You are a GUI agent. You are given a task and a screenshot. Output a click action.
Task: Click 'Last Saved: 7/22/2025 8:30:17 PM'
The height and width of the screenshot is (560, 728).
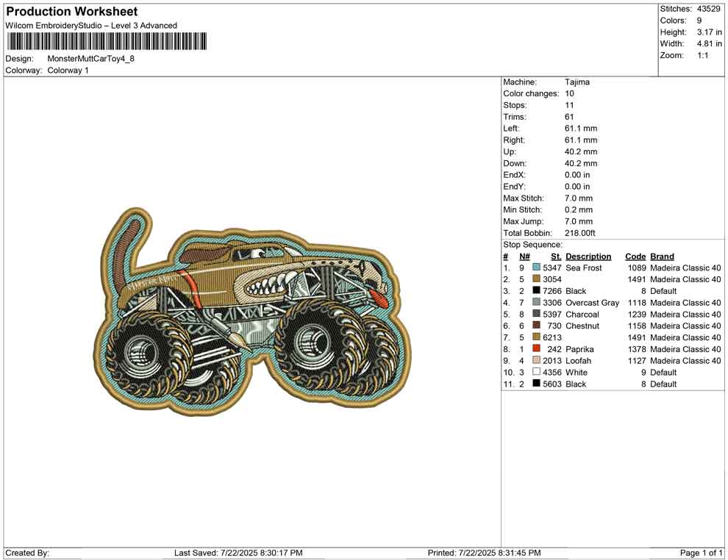238,553
